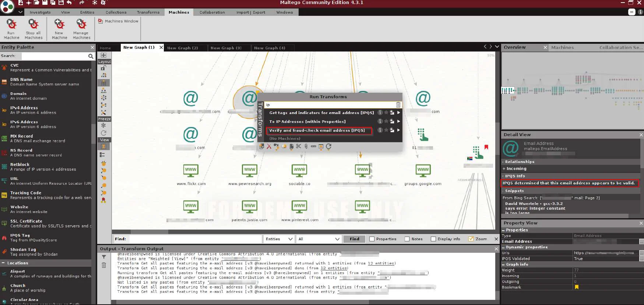Click the Import | Export ribbon tab
This screenshot has height=305, width=644.
pos(251,12)
